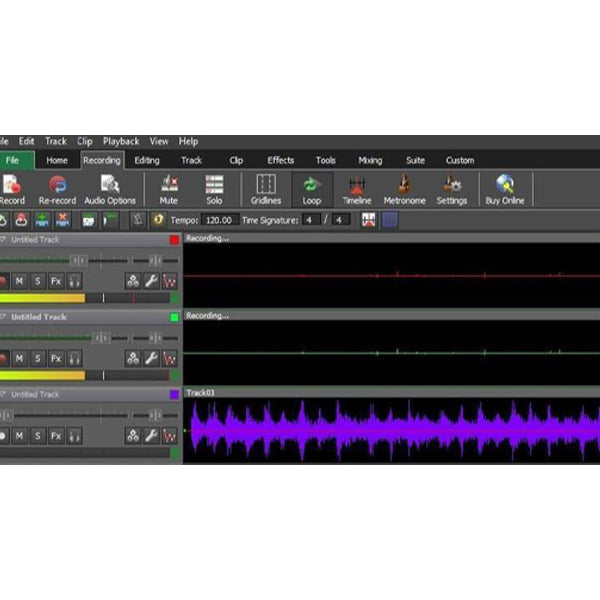This screenshot has width=600, height=600.
Task: Open Fx on the red track
Action: pos(56,281)
